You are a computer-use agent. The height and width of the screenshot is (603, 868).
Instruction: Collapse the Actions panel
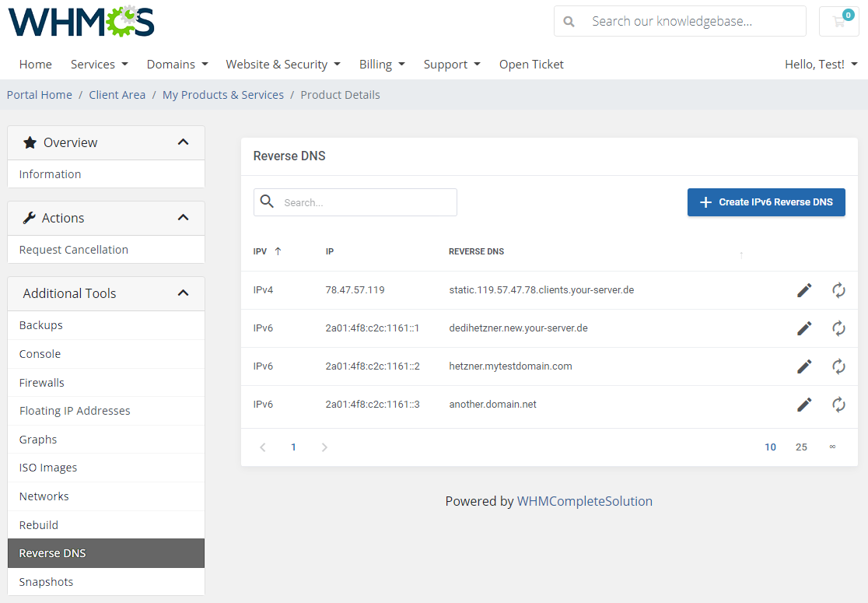point(184,218)
